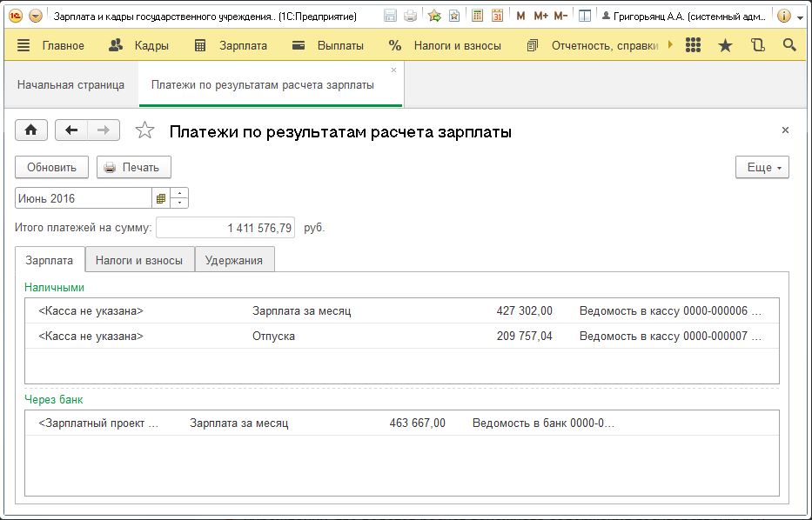
Task: Switch to the Налоги и взносы tab
Action: [139, 260]
